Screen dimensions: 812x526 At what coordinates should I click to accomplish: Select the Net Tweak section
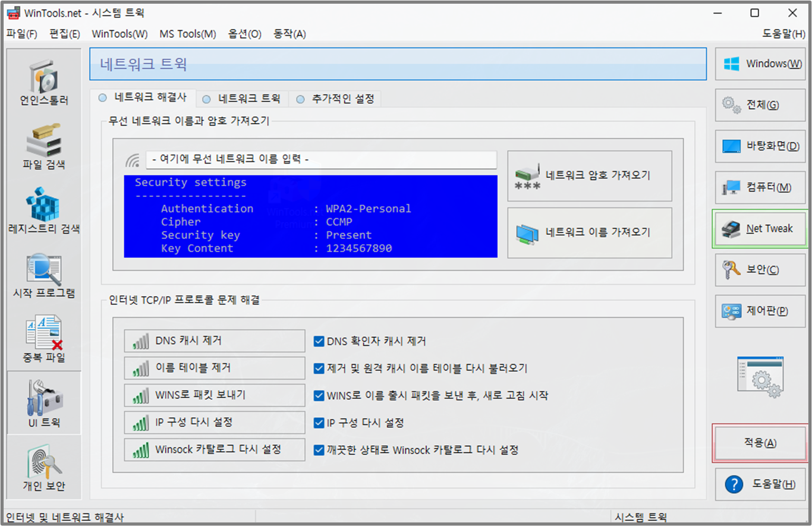tap(760, 228)
